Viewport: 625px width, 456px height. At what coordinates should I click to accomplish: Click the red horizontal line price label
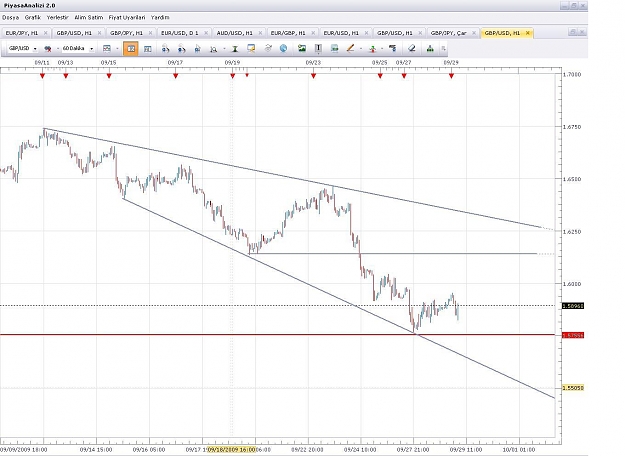point(573,335)
